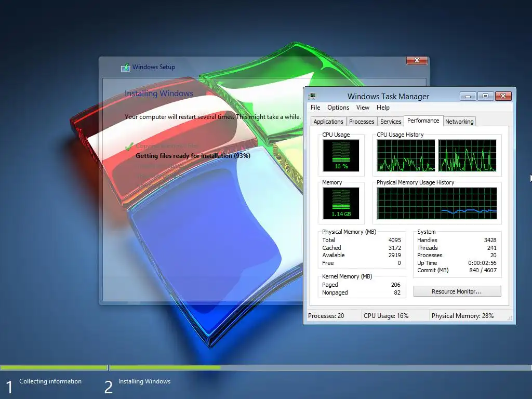This screenshot has width=532, height=399.
Task: Click the CPU Usage 16 % gauge
Action: (341, 156)
